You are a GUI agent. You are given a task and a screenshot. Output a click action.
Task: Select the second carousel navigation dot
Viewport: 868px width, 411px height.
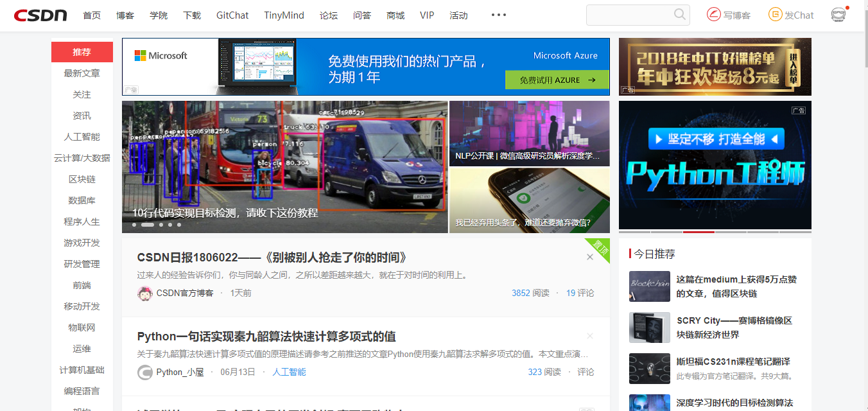point(145,225)
